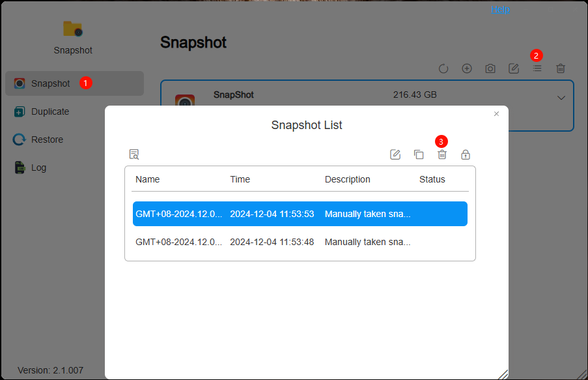Copy the selected snapshot

point(419,154)
